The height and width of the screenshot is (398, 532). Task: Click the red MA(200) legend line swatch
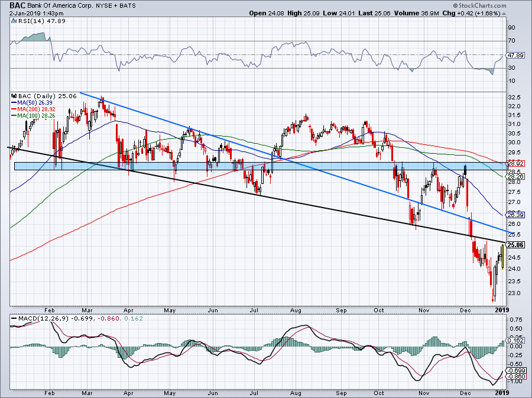(14, 109)
